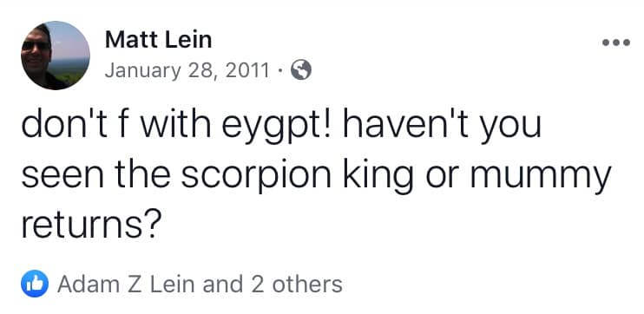This screenshot has width=644, height=314.
Task: Click the year "2011" in the post date
Action: pos(247,70)
